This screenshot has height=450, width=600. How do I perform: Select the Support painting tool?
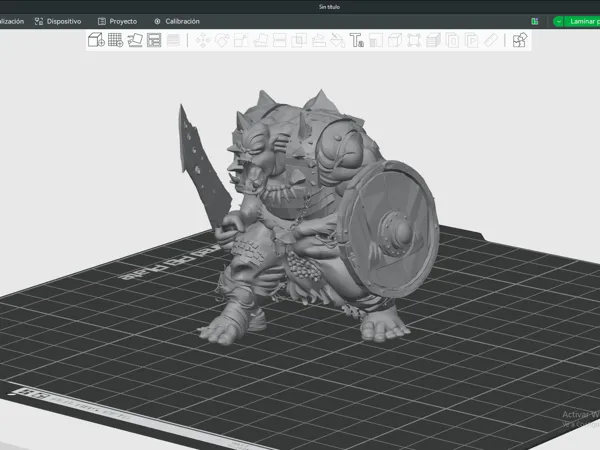(318, 40)
